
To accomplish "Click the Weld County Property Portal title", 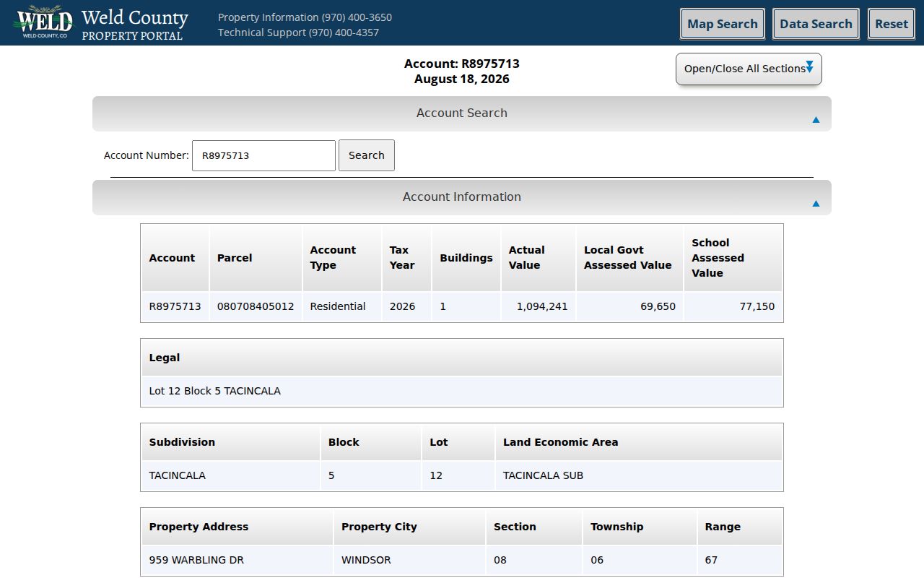I will 134,24.
